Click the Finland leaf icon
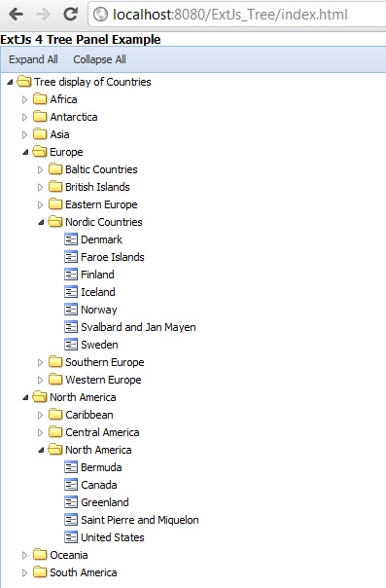Viewport: 386px width, 588px height. coord(71,275)
